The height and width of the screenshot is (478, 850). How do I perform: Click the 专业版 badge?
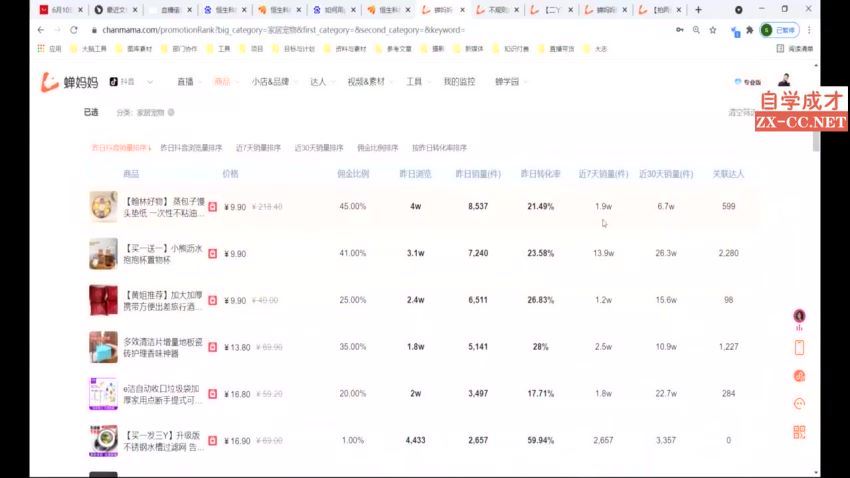click(x=748, y=82)
